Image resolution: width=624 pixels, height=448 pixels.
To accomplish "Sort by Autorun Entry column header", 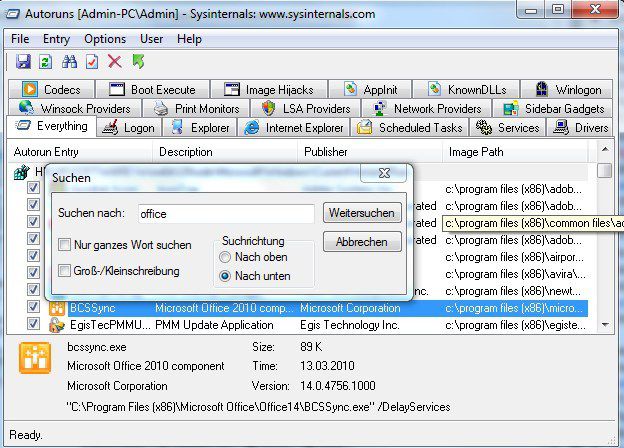I will pos(80,152).
